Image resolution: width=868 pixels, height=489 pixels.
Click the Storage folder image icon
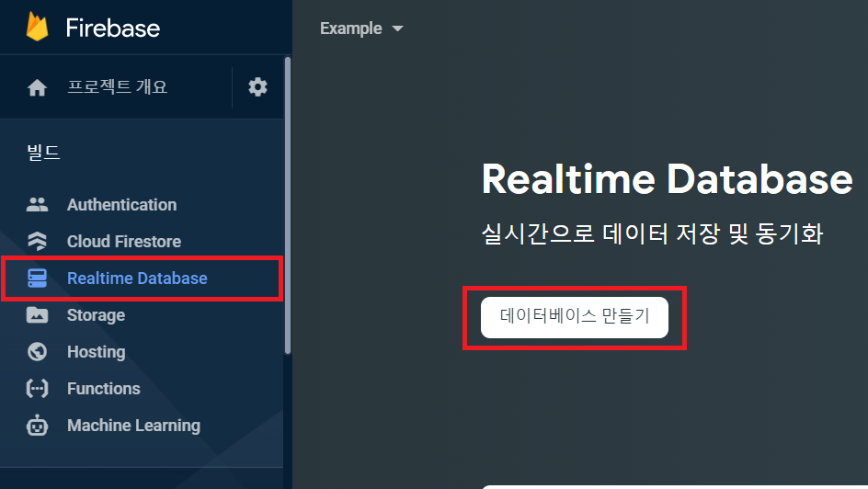pos(37,314)
